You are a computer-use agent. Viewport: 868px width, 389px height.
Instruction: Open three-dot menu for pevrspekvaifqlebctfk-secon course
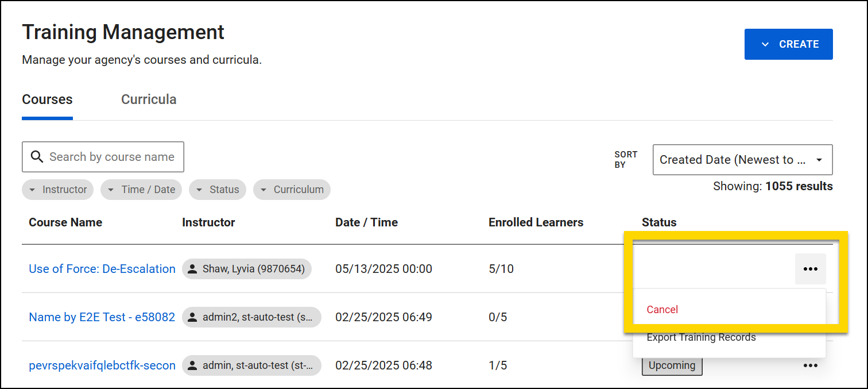pyautogui.click(x=810, y=365)
